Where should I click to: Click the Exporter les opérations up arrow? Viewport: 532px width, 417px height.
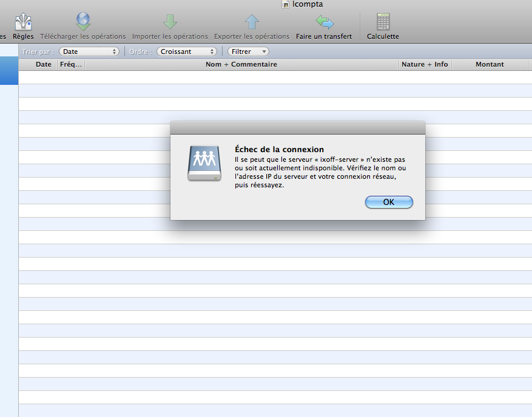pos(252,22)
